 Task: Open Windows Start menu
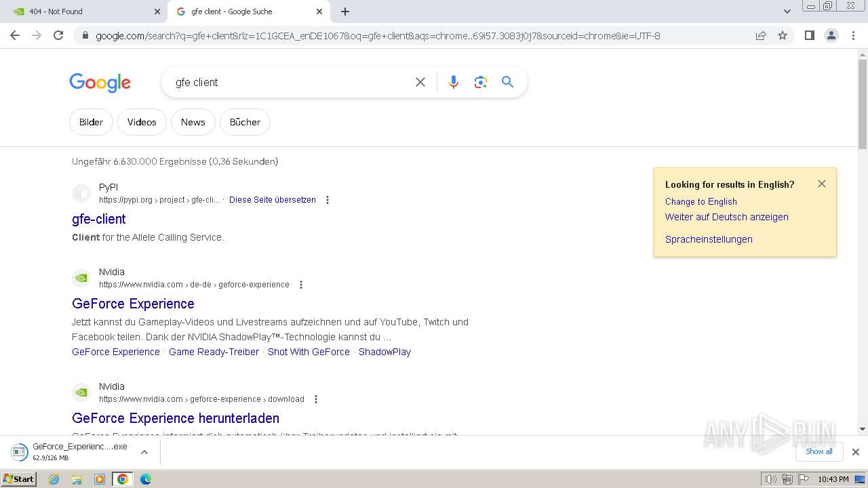[19, 479]
